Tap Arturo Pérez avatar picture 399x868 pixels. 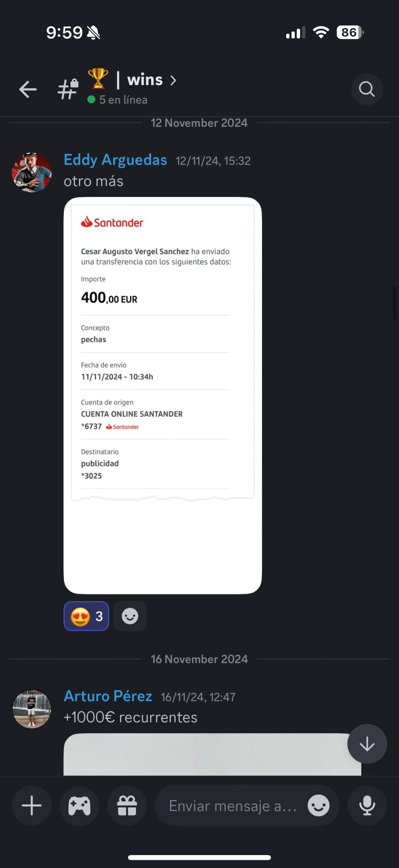click(x=32, y=709)
